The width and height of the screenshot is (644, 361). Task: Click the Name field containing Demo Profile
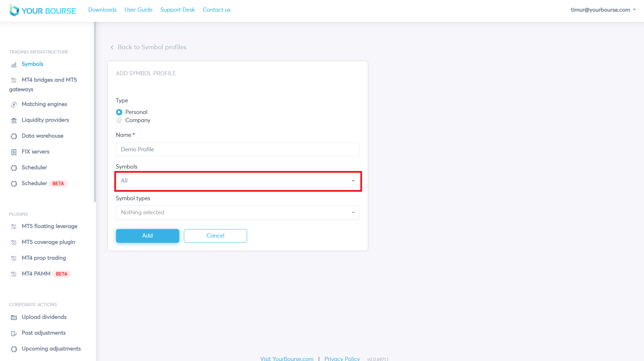238,149
